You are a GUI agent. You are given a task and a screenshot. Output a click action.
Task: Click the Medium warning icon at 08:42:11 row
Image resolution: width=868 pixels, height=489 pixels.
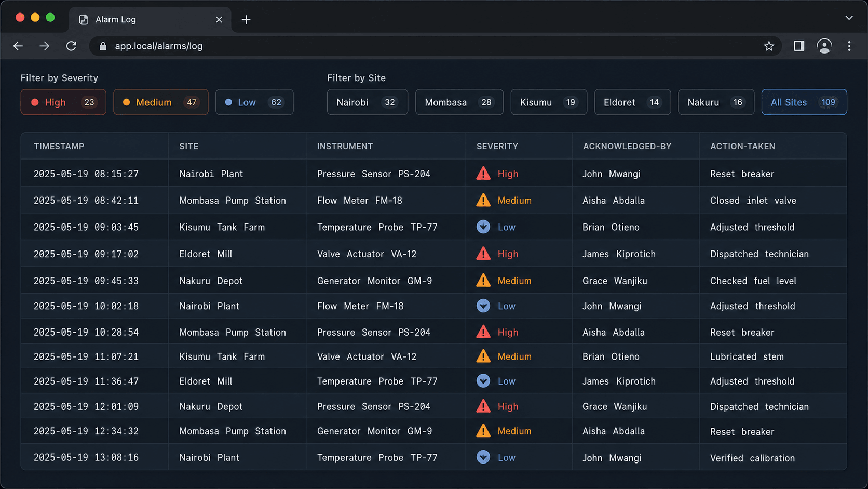tap(483, 200)
